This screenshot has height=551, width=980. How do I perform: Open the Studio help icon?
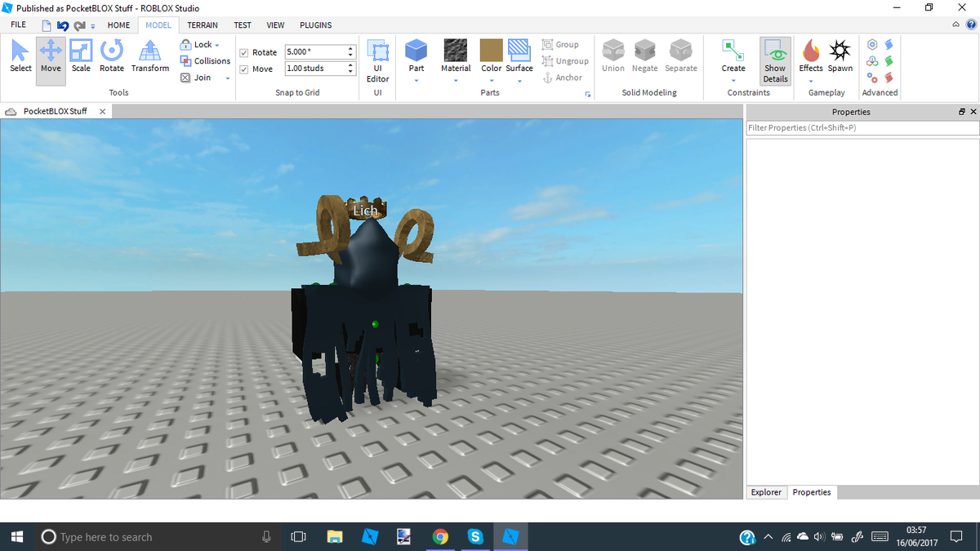point(969,25)
